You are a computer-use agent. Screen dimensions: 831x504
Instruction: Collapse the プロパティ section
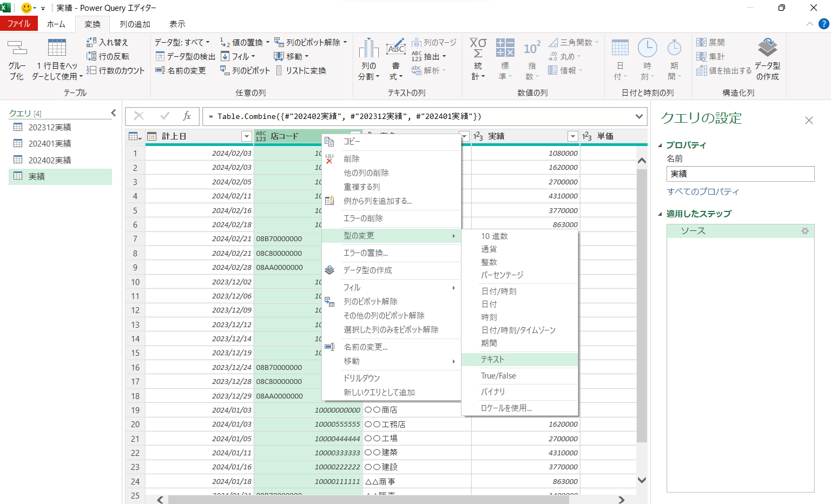(x=660, y=145)
